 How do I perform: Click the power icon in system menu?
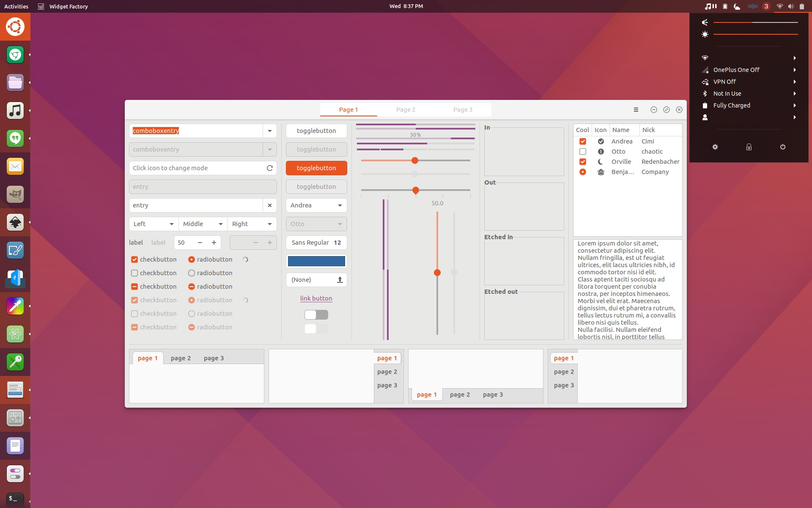pyautogui.click(x=783, y=147)
